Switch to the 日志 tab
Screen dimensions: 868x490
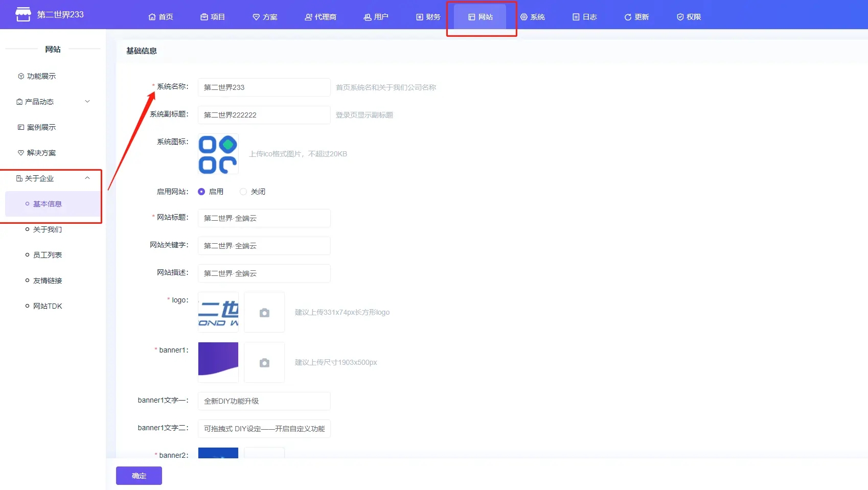pos(584,17)
